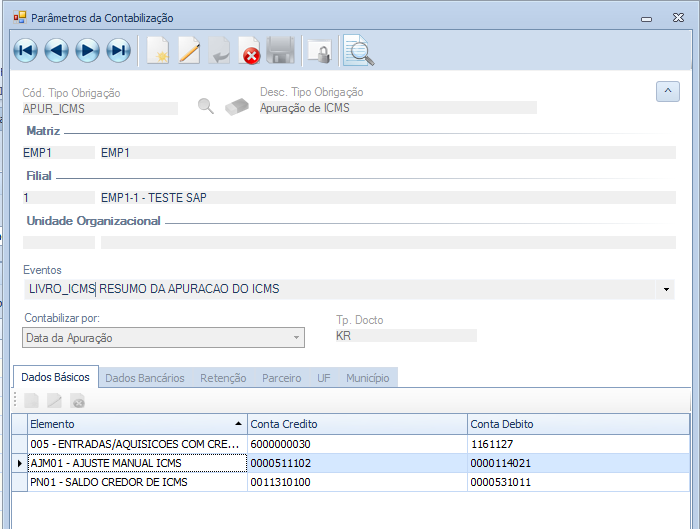700x529 pixels.
Task: Click the padlock icon in the toolbar
Action: pos(318,52)
